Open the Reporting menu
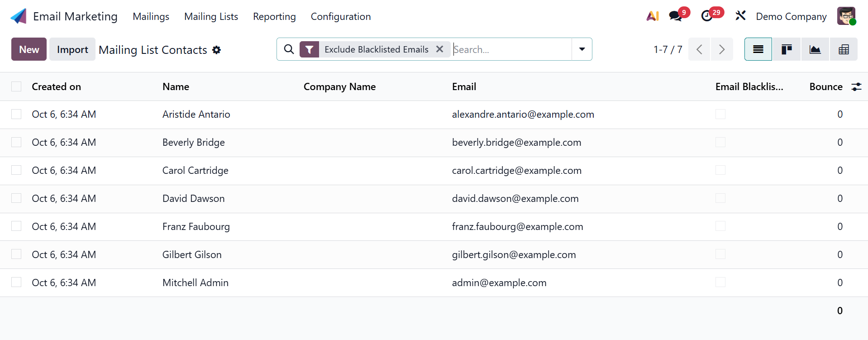This screenshot has width=868, height=340. click(274, 16)
